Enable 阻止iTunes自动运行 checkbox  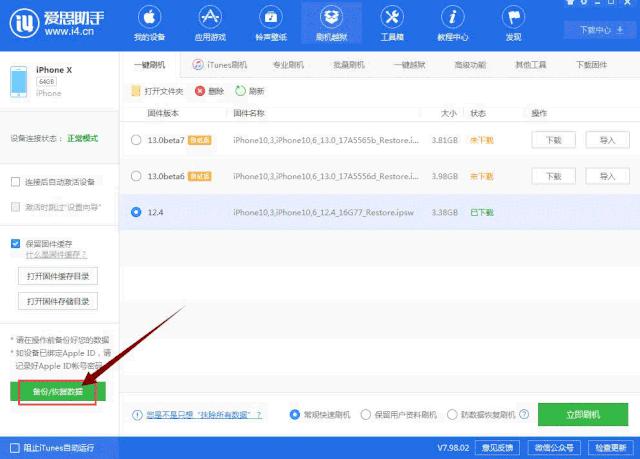15,448
